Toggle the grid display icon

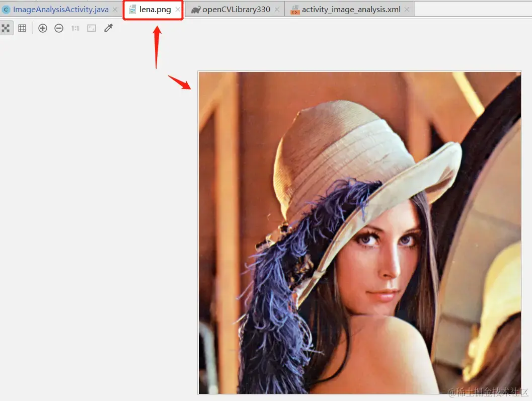[x=22, y=28]
